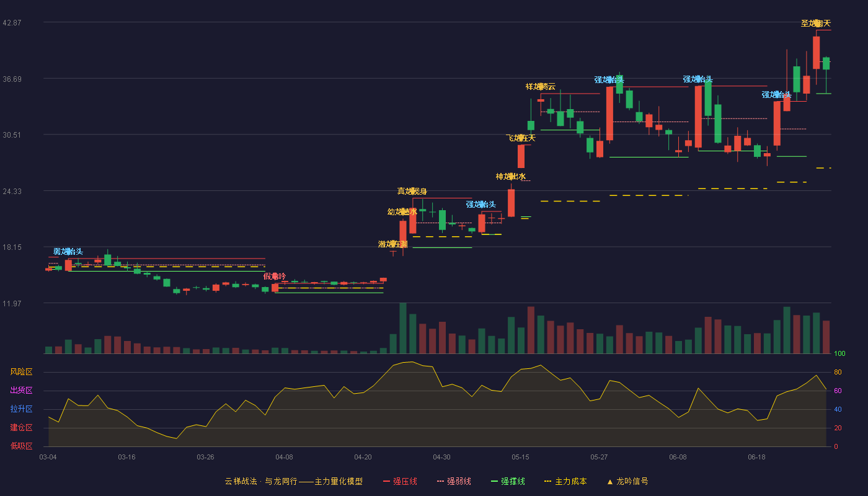The width and height of the screenshot is (868, 496).
Task: Click the 风险区 zone label
Action: coord(21,372)
